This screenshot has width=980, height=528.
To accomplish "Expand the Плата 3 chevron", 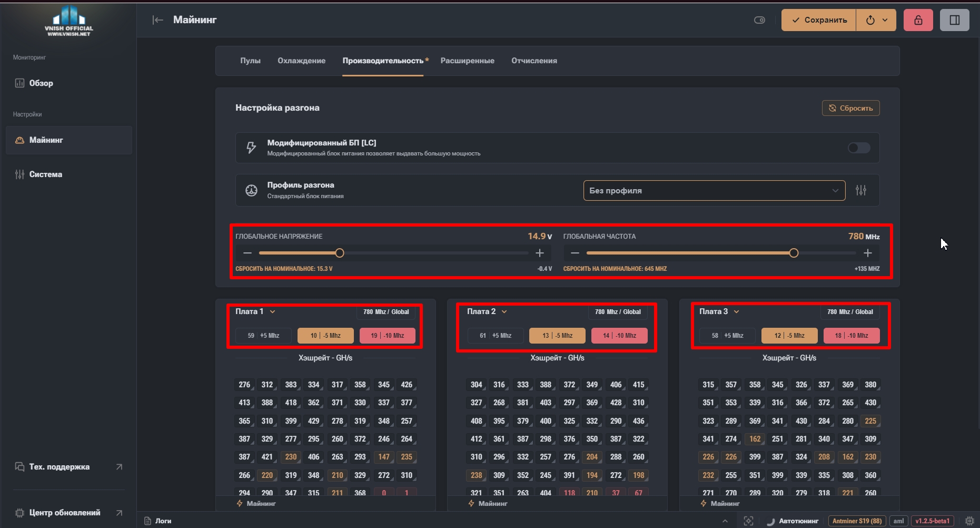I will (x=736, y=312).
